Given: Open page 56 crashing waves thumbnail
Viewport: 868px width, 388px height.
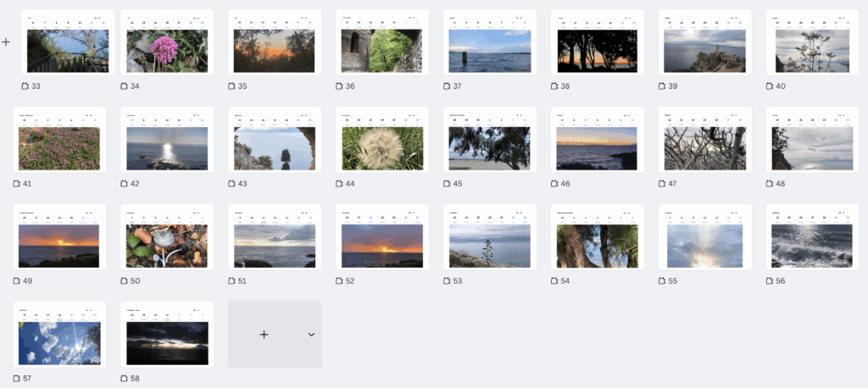Looking at the screenshot, I should (x=812, y=237).
